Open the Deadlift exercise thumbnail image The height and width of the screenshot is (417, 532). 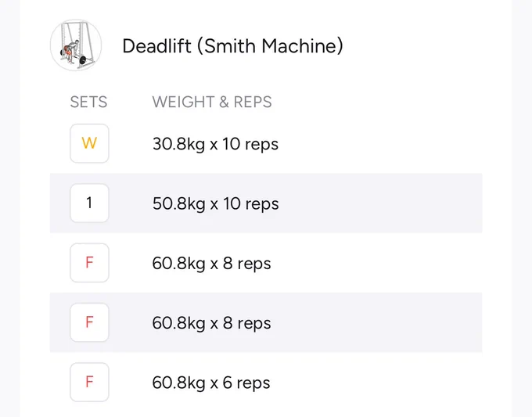pos(76,45)
